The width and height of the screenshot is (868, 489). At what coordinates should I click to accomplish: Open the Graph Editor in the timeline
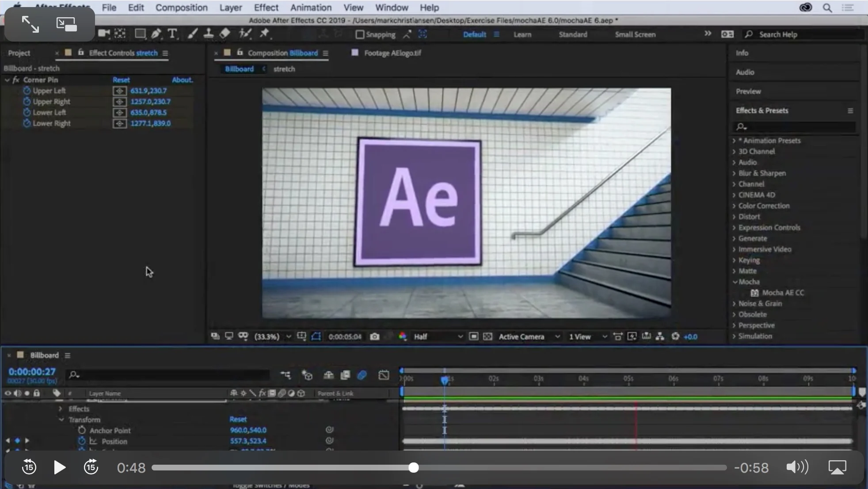click(x=384, y=375)
